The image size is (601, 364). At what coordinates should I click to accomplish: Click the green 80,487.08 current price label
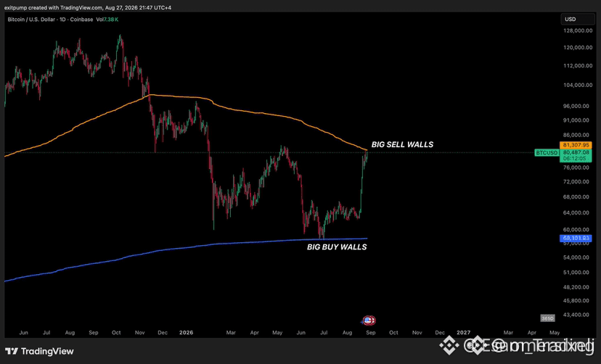(576, 152)
